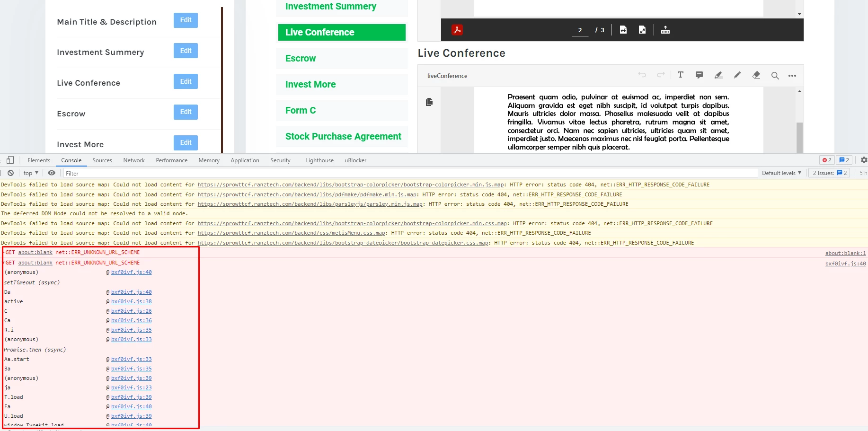The width and height of the screenshot is (868, 431).
Task: Open the about:blank:1 source link on the right
Action: point(845,253)
